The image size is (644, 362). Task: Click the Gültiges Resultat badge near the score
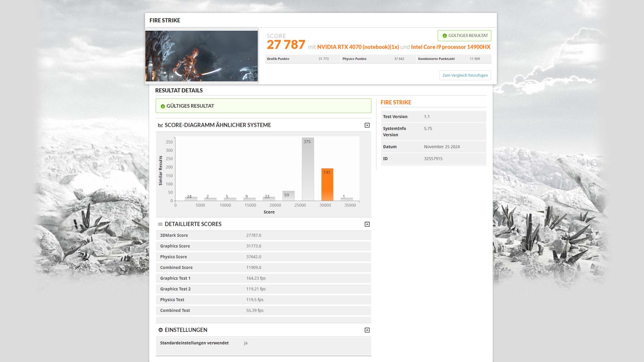(464, 36)
